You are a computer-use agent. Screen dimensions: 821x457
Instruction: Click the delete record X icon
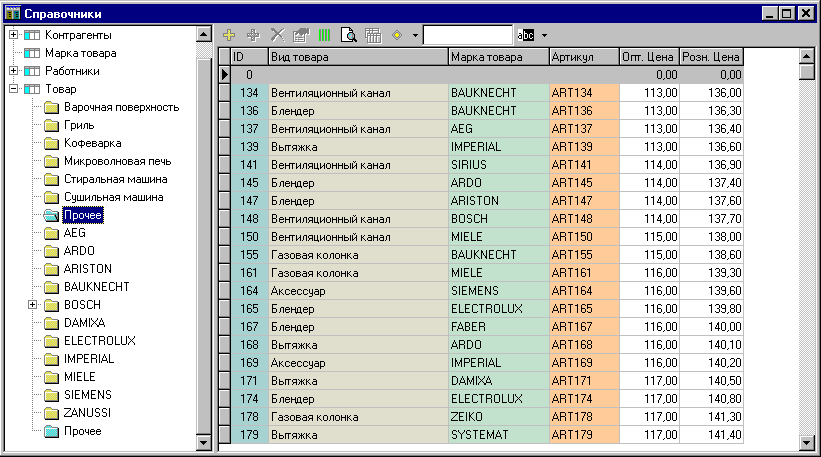click(x=278, y=35)
